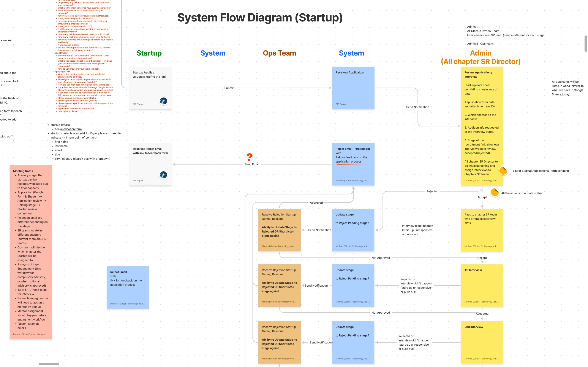The image size is (588, 367).
Task: Click the Submit connector label
Action: 229,88
